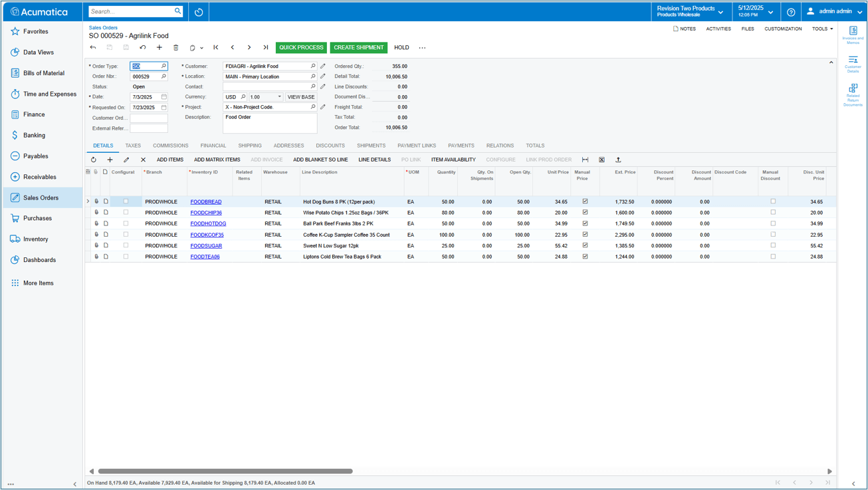Refresh the details grid
The image size is (868, 490).
coord(94,160)
